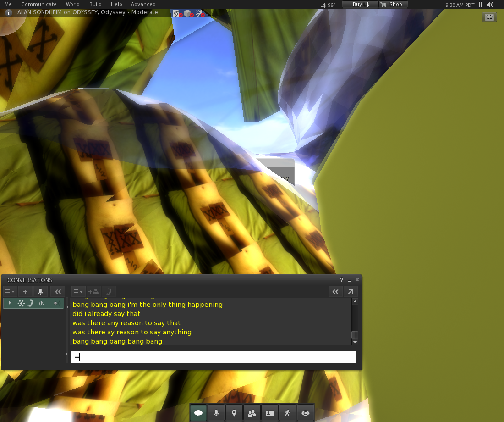504x422 pixels.
Task: Toggle the Chat button in bottom toolbar
Action: coord(198,413)
